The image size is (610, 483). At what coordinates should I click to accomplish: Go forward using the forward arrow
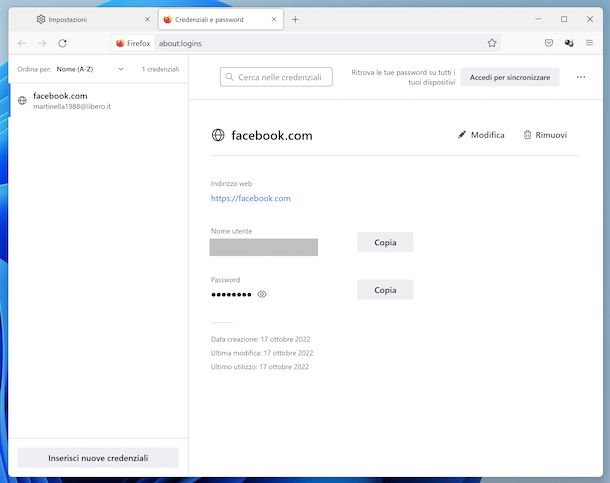click(42, 43)
